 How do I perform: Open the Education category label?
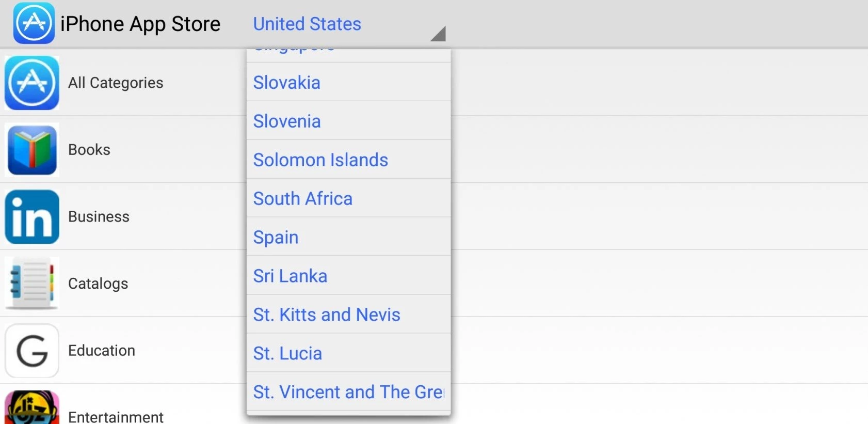point(102,351)
